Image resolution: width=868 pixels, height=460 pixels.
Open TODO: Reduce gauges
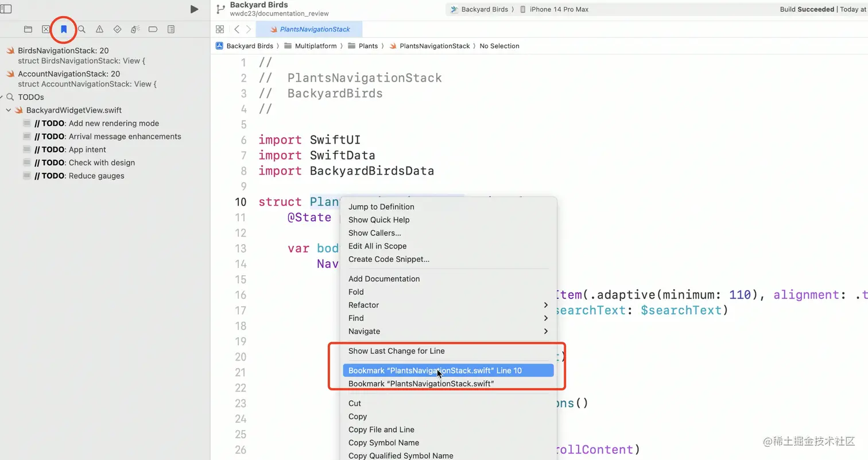pyautogui.click(x=79, y=176)
